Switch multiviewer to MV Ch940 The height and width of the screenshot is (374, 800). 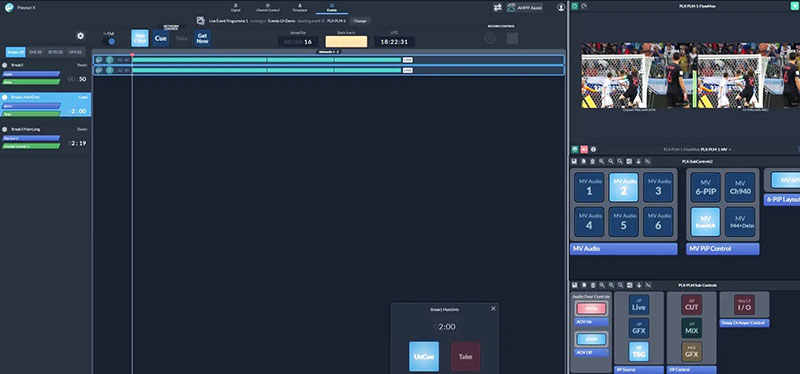[740, 187]
